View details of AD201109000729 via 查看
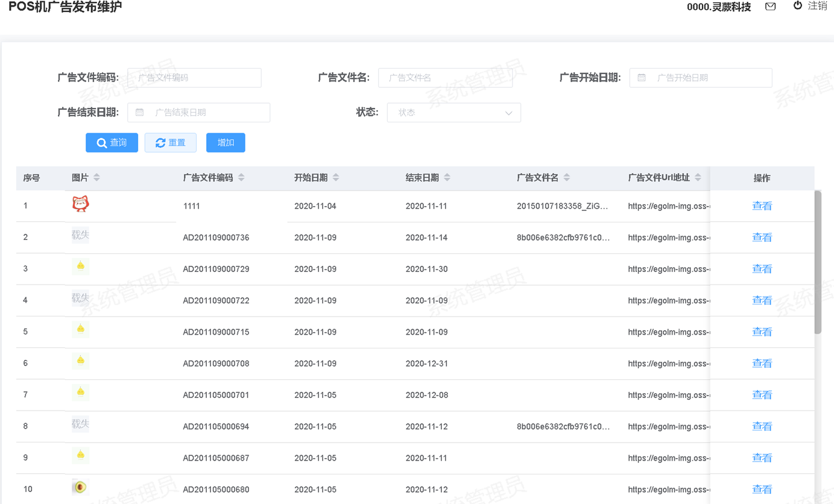 [762, 269]
